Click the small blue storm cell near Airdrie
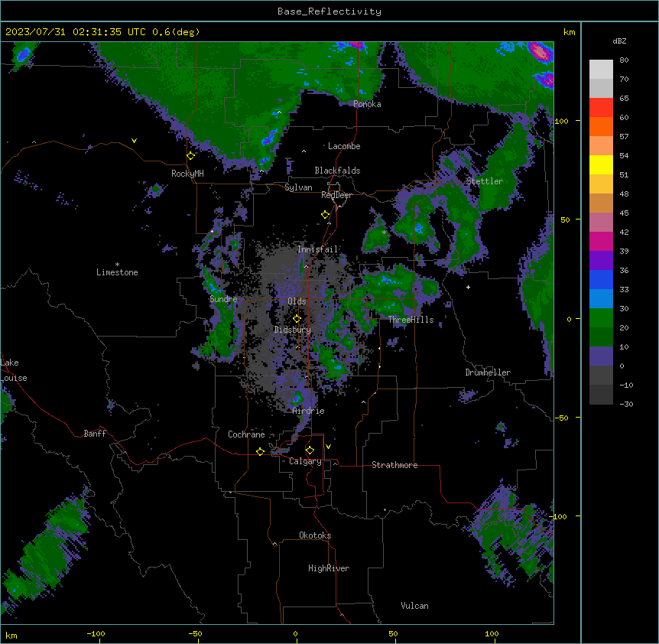Screen dimensions: 659x644 point(297,397)
